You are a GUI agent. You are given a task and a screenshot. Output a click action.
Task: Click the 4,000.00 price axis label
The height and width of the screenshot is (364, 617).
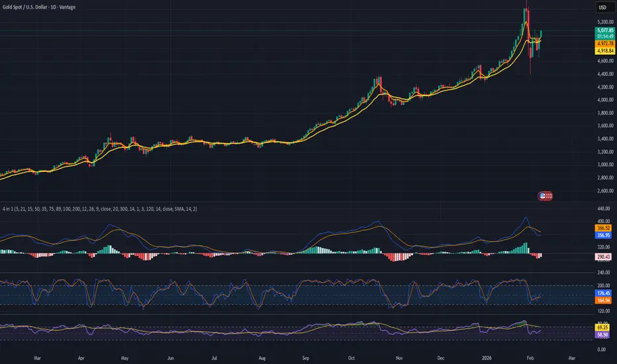click(605, 100)
